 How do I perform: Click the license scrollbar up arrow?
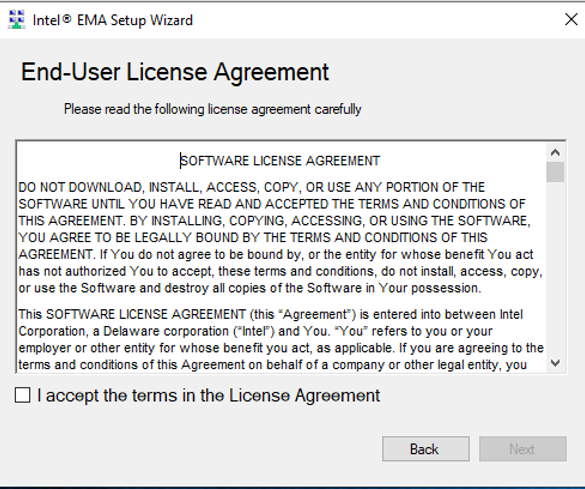[555, 152]
